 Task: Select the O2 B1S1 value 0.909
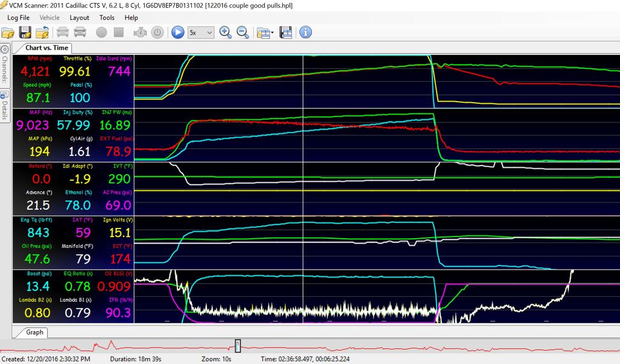pos(114,287)
